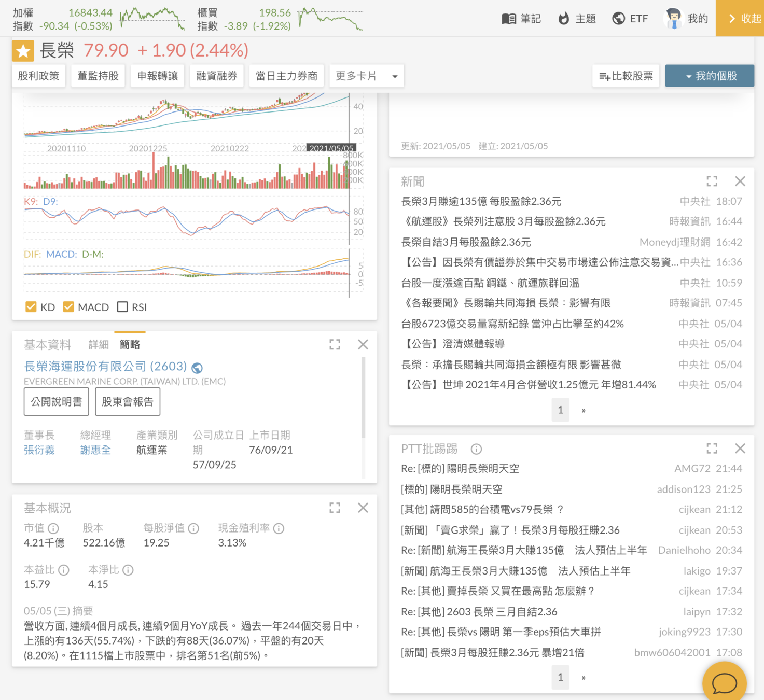Click the 比較股票 button
The width and height of the screenshot is (764, 700).
click(x=626, y=76)
